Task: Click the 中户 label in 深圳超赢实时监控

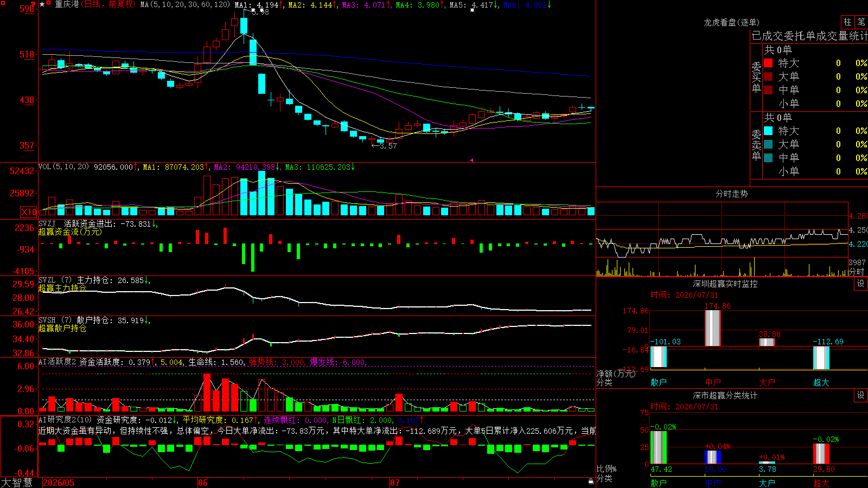Action: coord(713,382)
